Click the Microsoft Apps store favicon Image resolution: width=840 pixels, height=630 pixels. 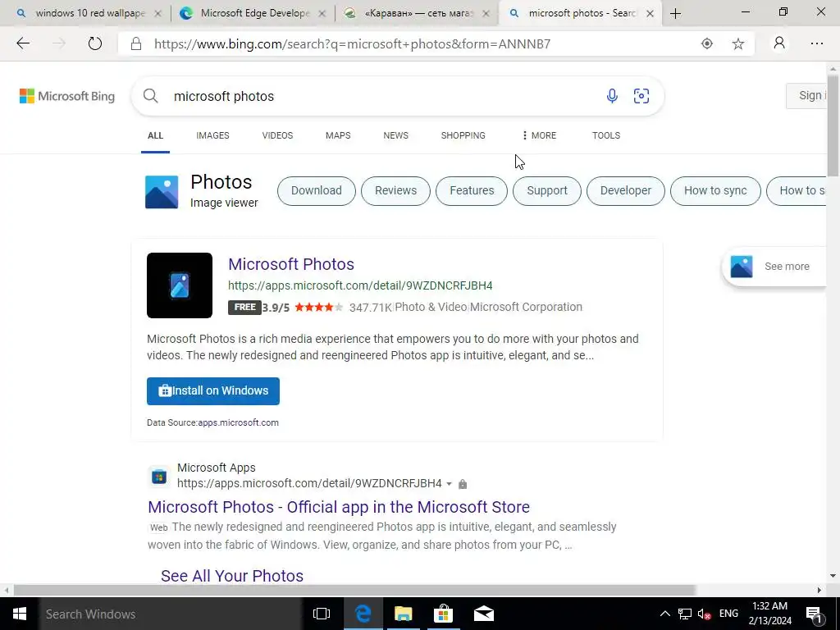[159, 477]
